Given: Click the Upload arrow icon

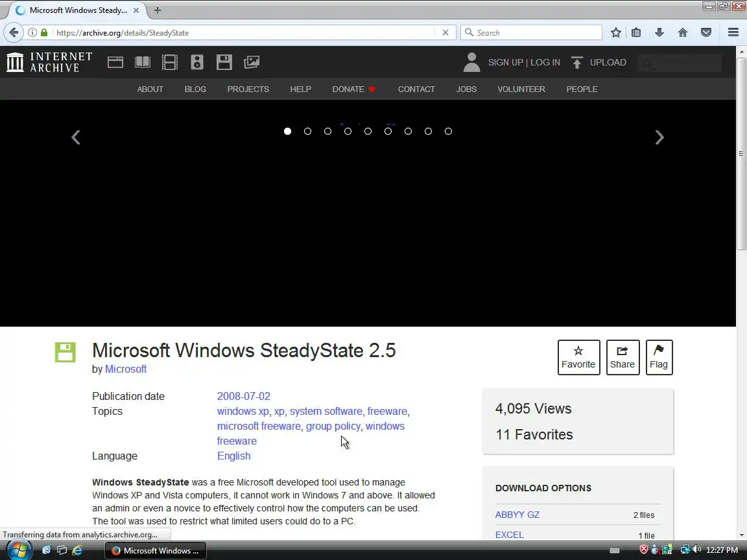Looking at the screenshot, I should [x=577, y=62].
